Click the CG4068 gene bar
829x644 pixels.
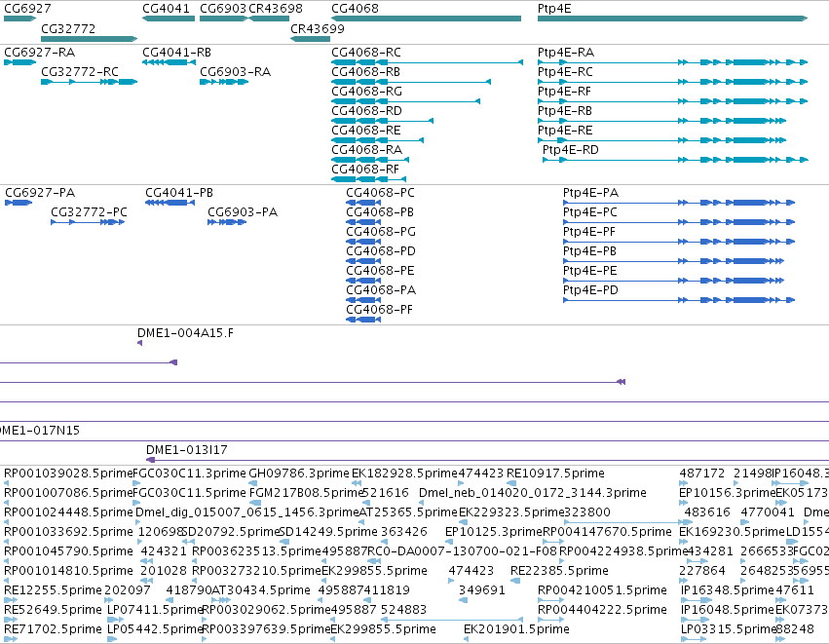[x=426, y=19]
